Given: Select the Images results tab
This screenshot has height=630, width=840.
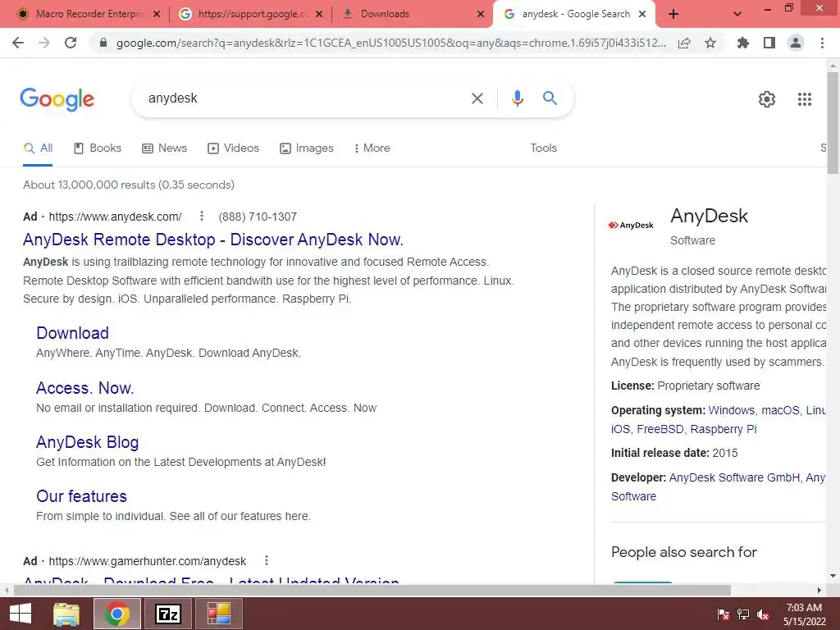Looking at the screenshot, I should 307,148.
